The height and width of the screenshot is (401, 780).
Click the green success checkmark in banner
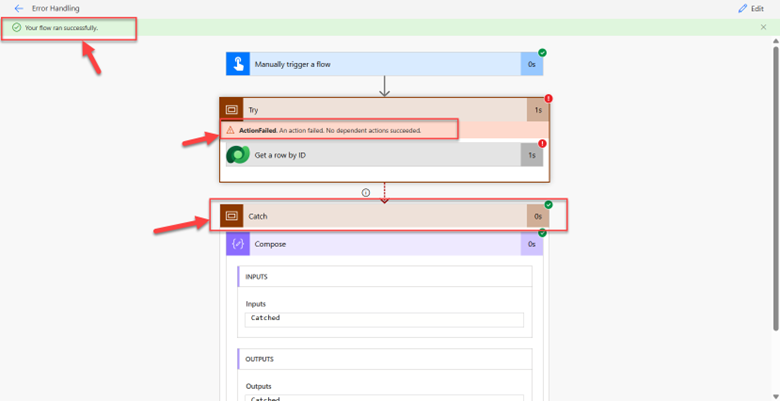tap(16, 27)
